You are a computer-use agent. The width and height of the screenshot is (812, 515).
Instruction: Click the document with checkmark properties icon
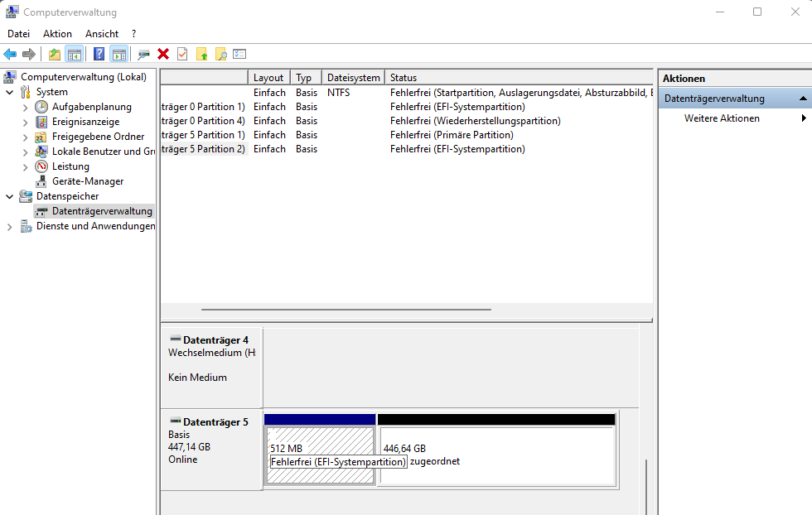pyautogui.click(x=182, y=54)
